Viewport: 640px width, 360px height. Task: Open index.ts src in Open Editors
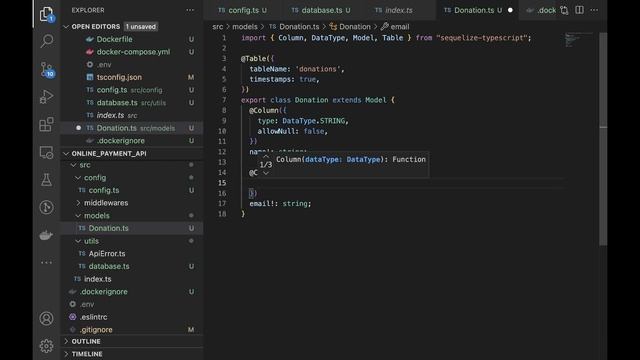(x=132, y=116)
